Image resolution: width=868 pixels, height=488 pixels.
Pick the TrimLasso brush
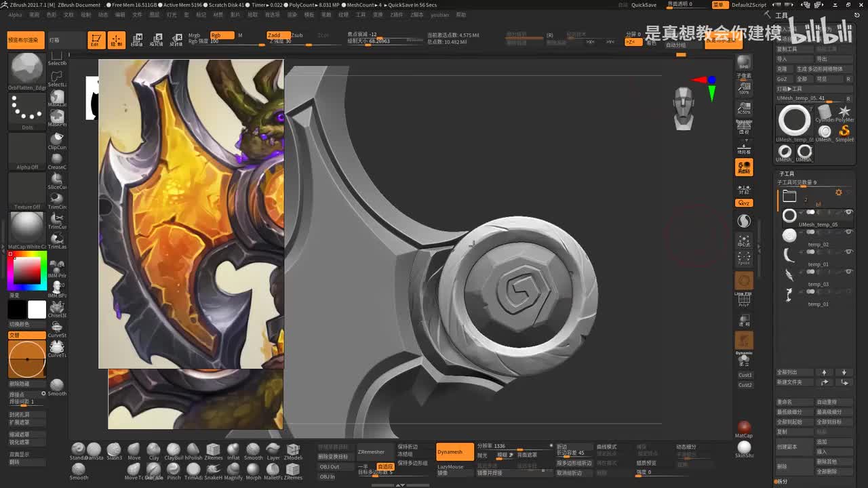[x=57, y=240]
